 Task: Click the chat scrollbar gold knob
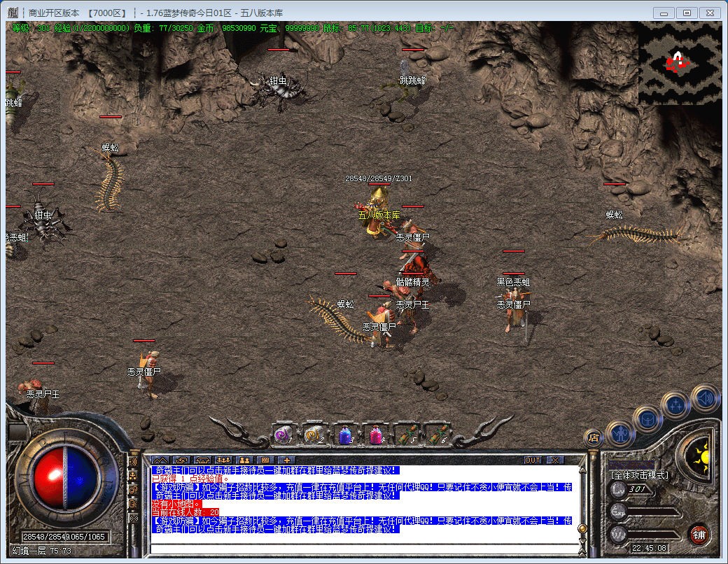tap(582, 528)
